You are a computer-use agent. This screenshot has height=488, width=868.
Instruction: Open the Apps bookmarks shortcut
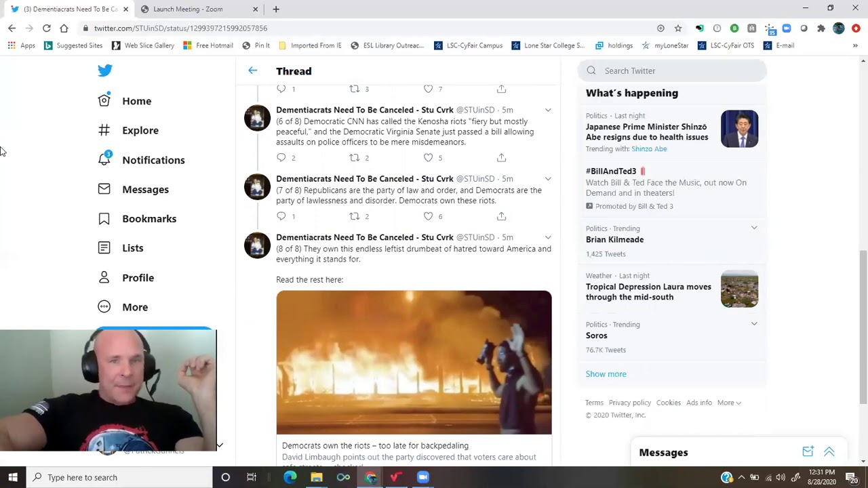coord(21,45)
